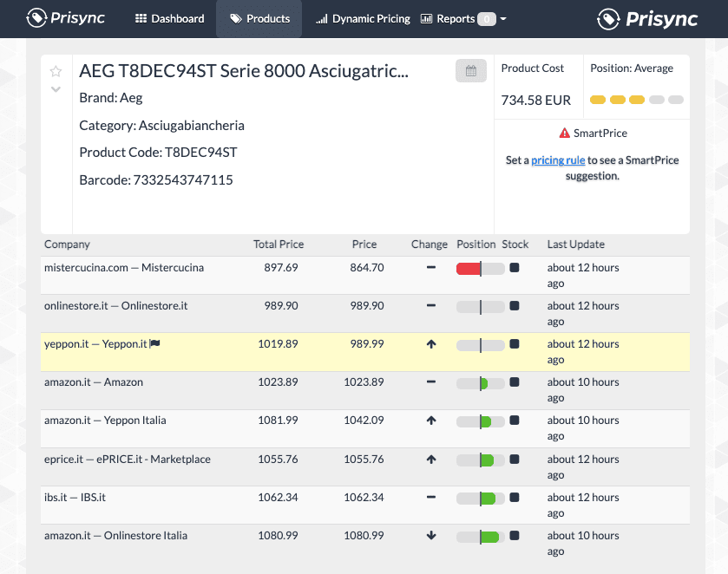Go to the Dashboard tab
The image size is (728, 574).
[170, 18]
